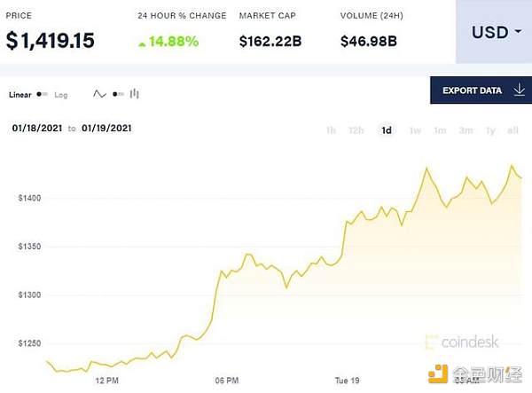Screen dimensions: 532x393
Task: Choose the 3m time range
Action: pos(465,130)
